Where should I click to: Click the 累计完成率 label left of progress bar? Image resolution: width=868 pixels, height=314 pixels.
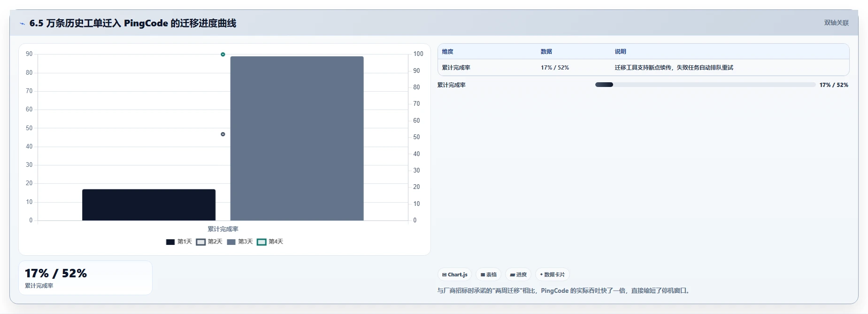(x=451, y=85)
